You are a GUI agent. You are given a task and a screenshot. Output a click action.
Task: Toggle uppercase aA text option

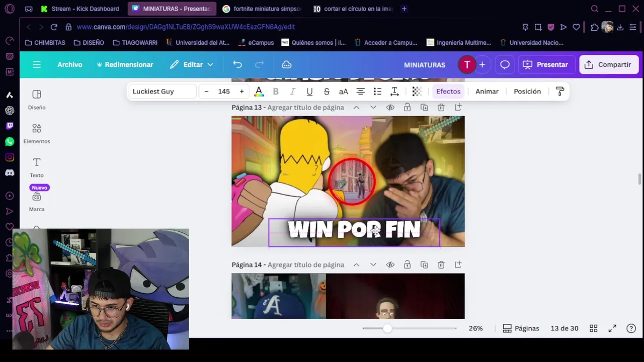344,92
